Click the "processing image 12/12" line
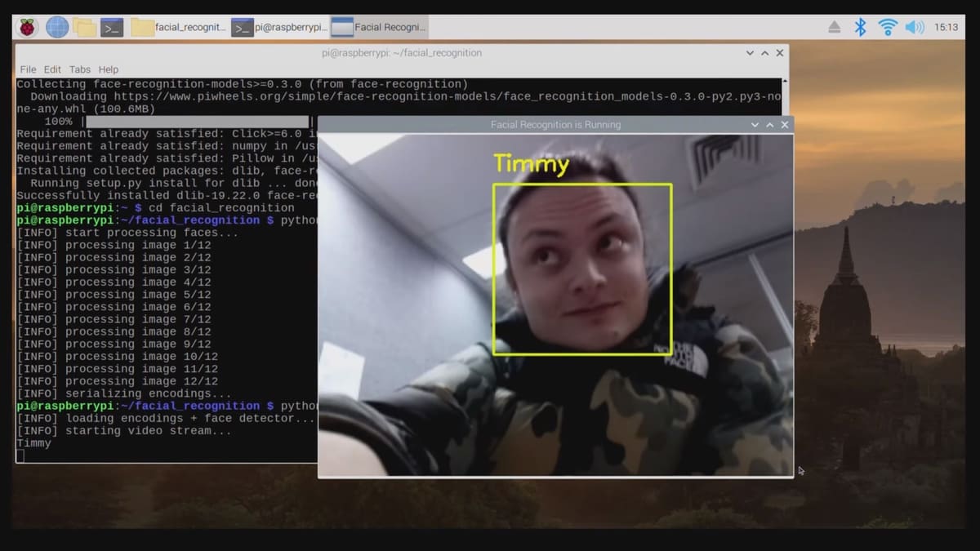The image size is (980, 551). pyautogui.click(x=118, y=381)
